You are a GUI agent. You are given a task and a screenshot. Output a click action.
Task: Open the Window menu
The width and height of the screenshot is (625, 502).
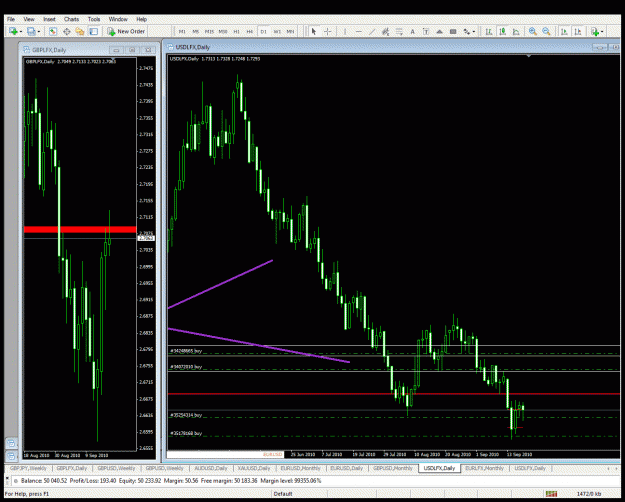(118, 19)
